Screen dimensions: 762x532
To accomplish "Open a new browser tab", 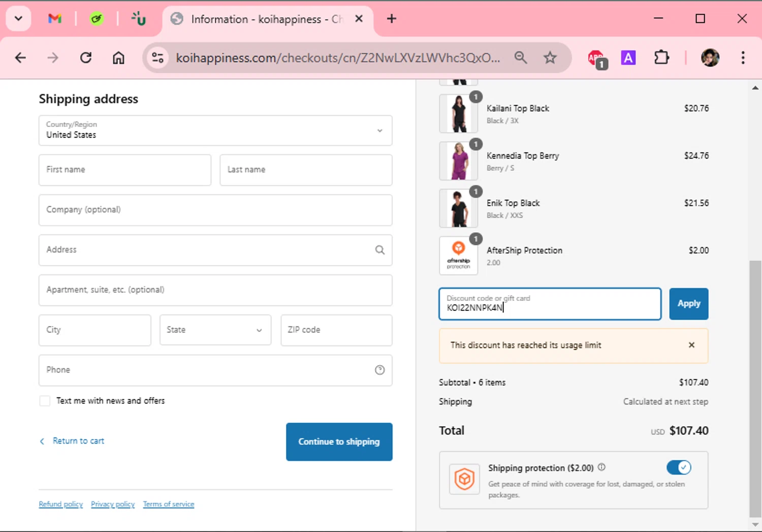I will point(391,19).
